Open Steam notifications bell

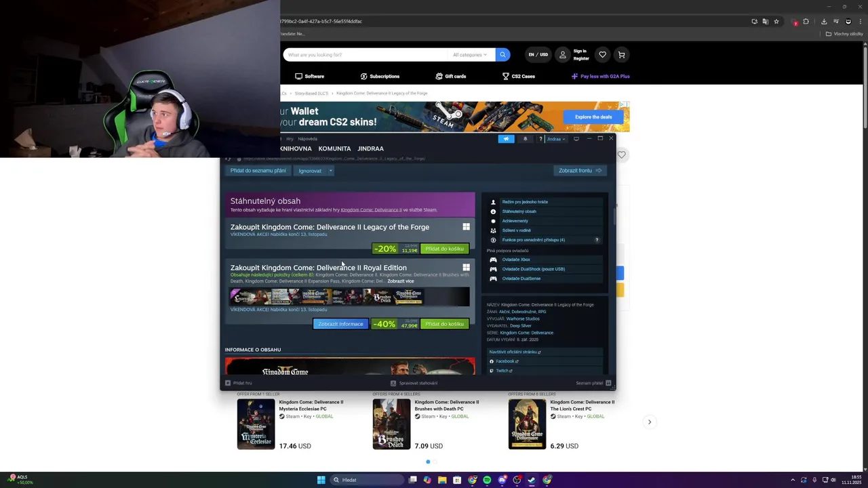coord(525,139)
